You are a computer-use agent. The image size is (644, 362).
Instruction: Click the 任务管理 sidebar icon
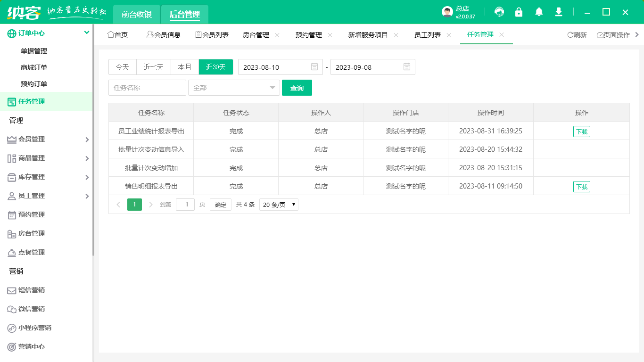(x=12, y=101)
